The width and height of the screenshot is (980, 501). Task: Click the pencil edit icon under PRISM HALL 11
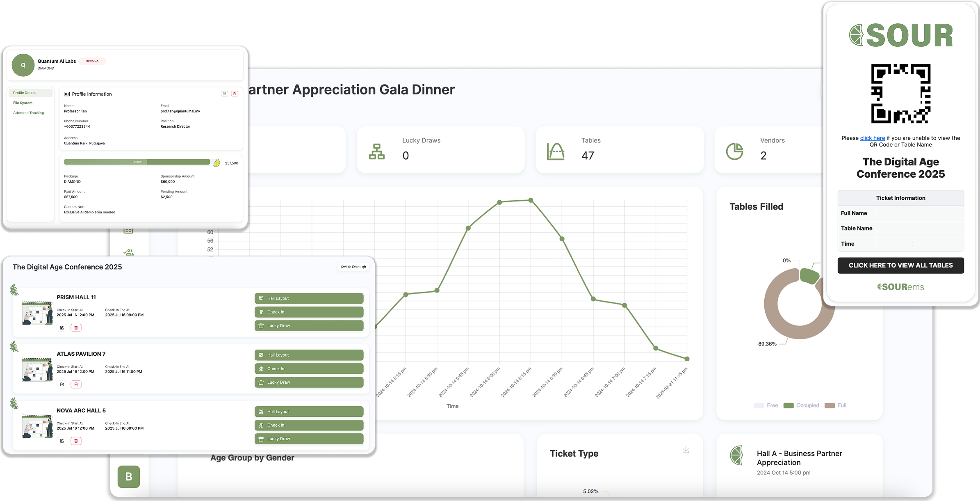coord(62,327)
